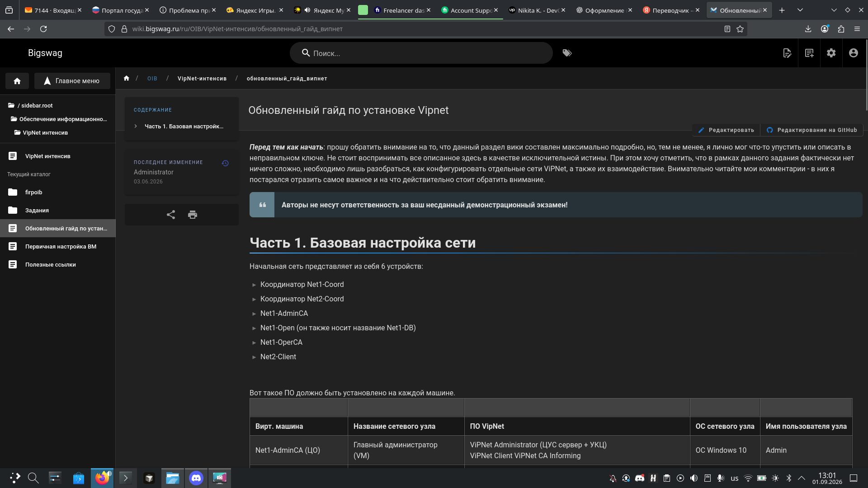Open Первичная настройка ВМ page
Image resolution: width=868 pixels, height=488 pixels.
coord(58,247)
